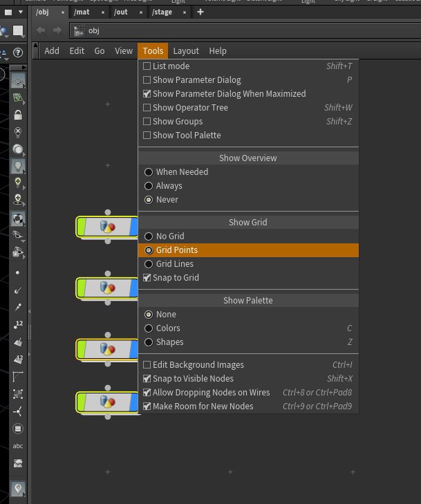Toggle the background image display icon
Image resolution: width=421 pixels, height=504 pixels.
18,463
